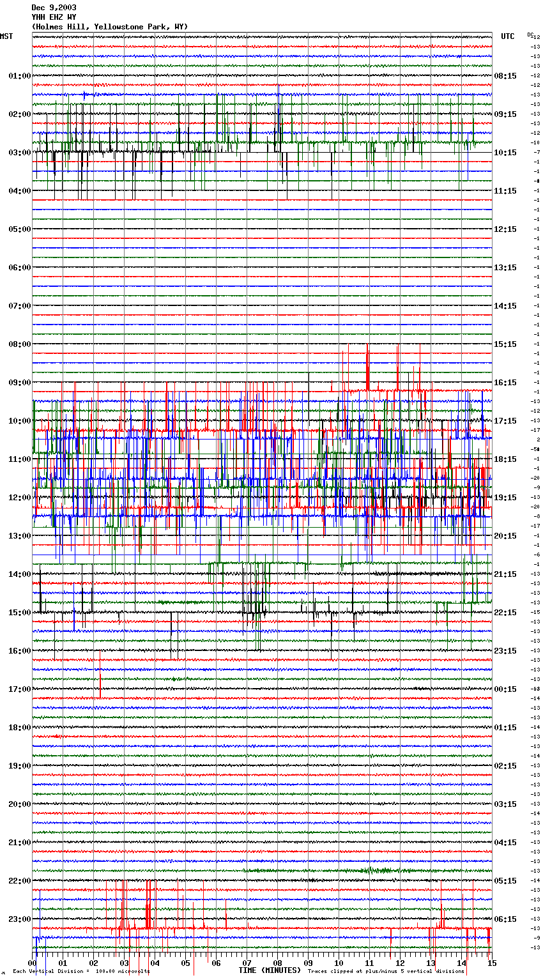Select the '19:00' MST time label

point(20,766)
